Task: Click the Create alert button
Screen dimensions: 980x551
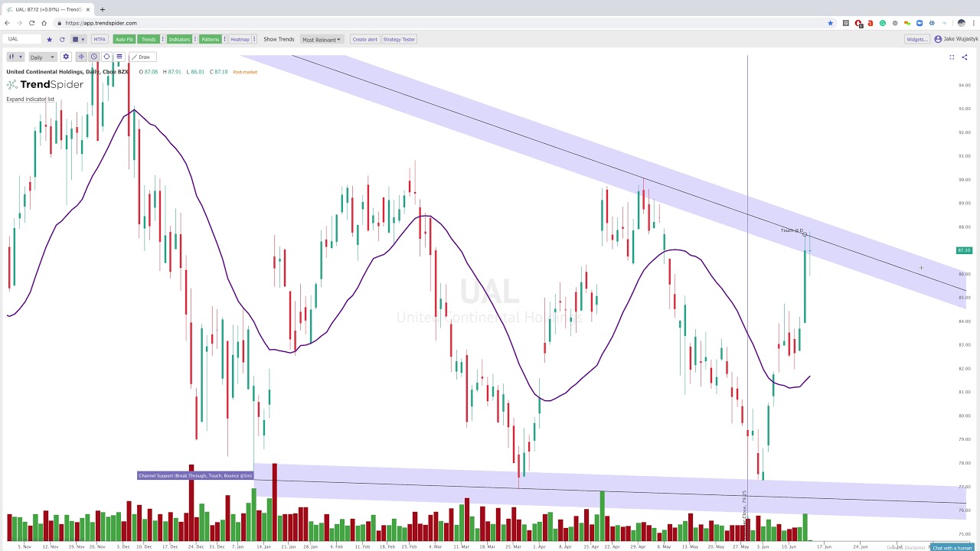Action: tap(364, 39)
